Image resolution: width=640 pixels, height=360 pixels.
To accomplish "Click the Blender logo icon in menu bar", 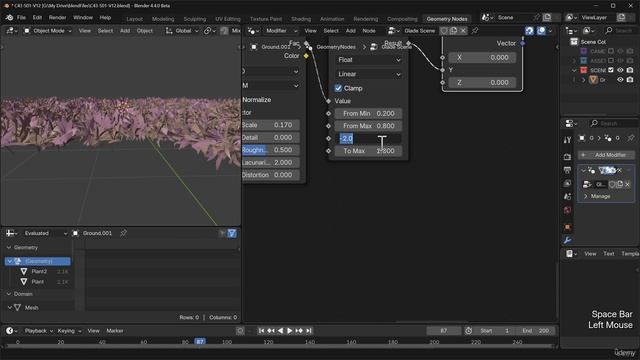I will [9, 18].
